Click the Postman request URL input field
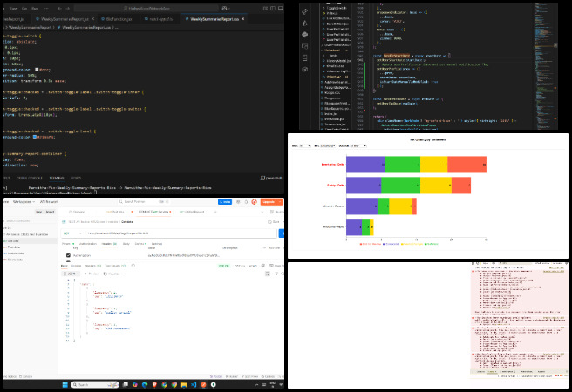 point(180,233)
